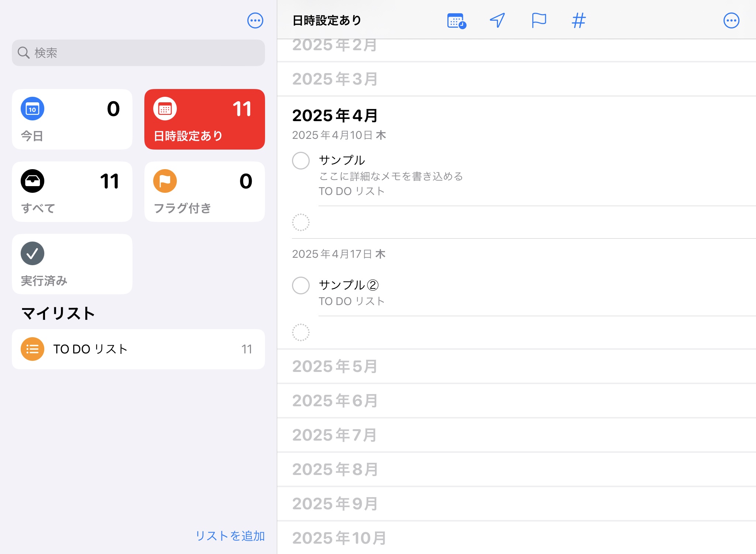The height and width of the screenshot is (554, 756).
Task: Click the date and time toolbar icon
Action: tap(456, 21)
